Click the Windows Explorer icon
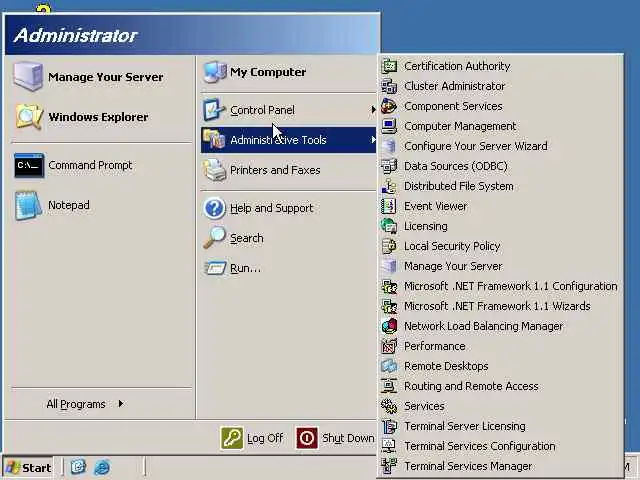 tap(29, 117)
